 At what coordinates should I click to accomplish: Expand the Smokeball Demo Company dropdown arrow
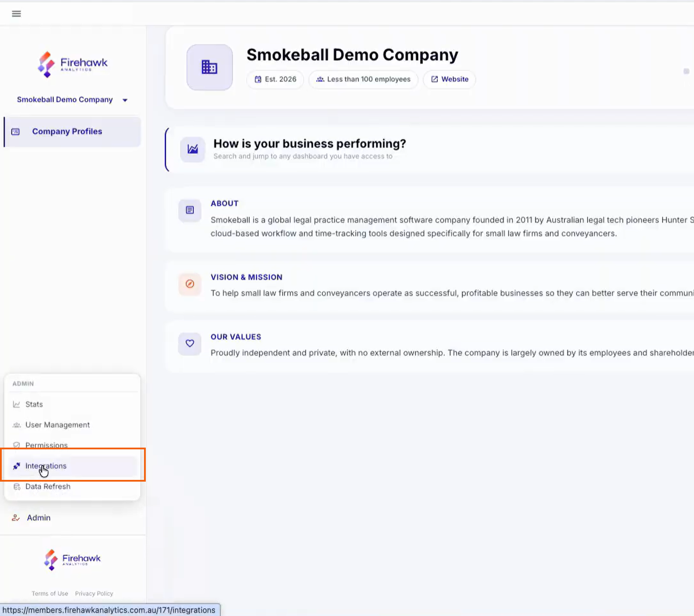click(125, 100)
